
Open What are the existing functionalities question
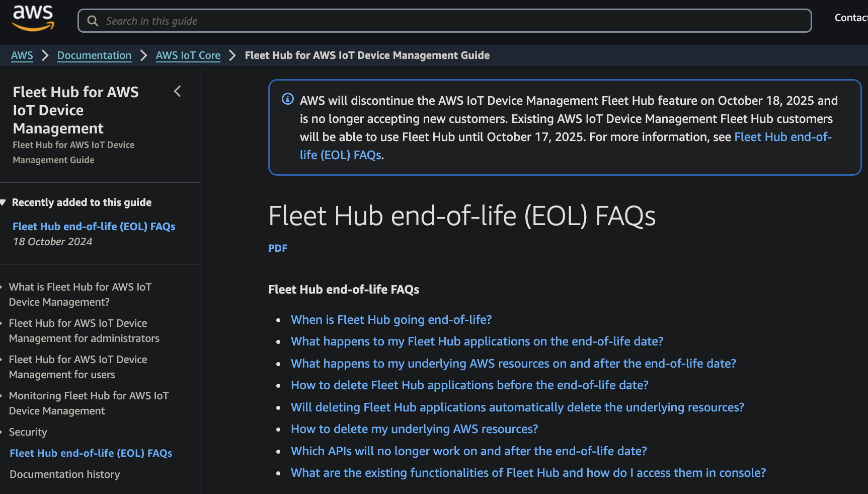click(x=528, y=473)
